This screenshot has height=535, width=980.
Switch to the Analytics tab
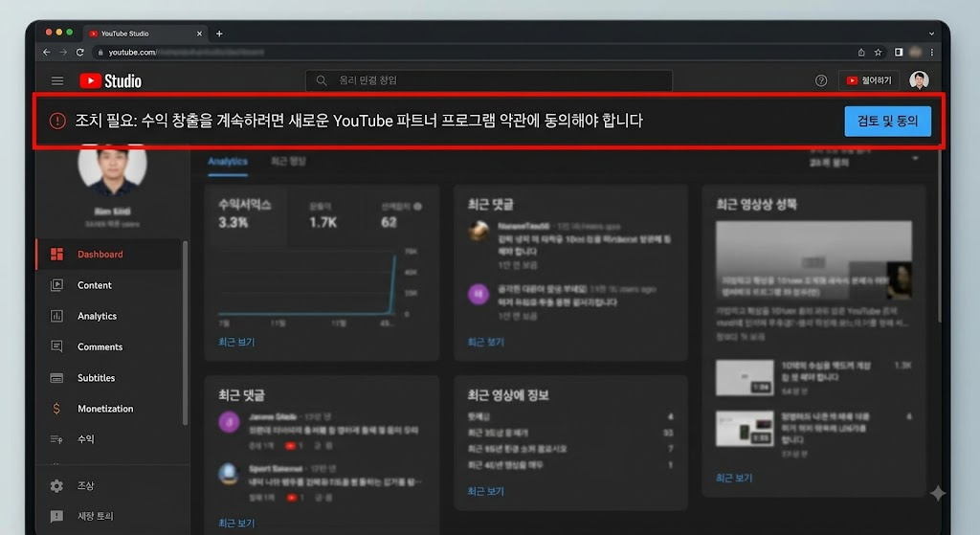pos(228,161)
